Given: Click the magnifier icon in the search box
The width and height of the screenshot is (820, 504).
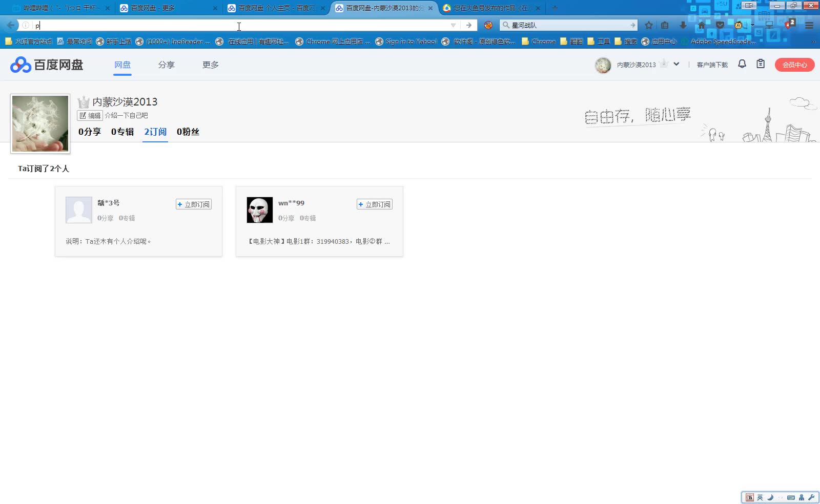Looking at the screenshot, I should click(x=506, y=25).
